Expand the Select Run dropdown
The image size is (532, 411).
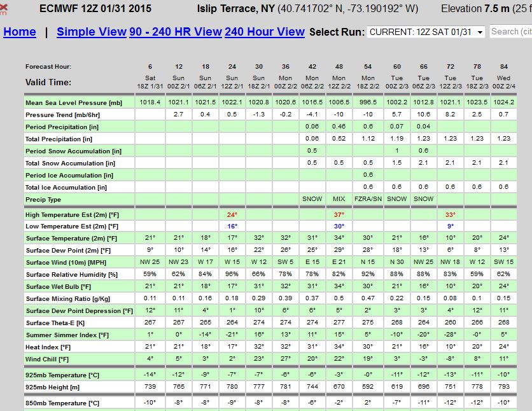click(426, 32)
